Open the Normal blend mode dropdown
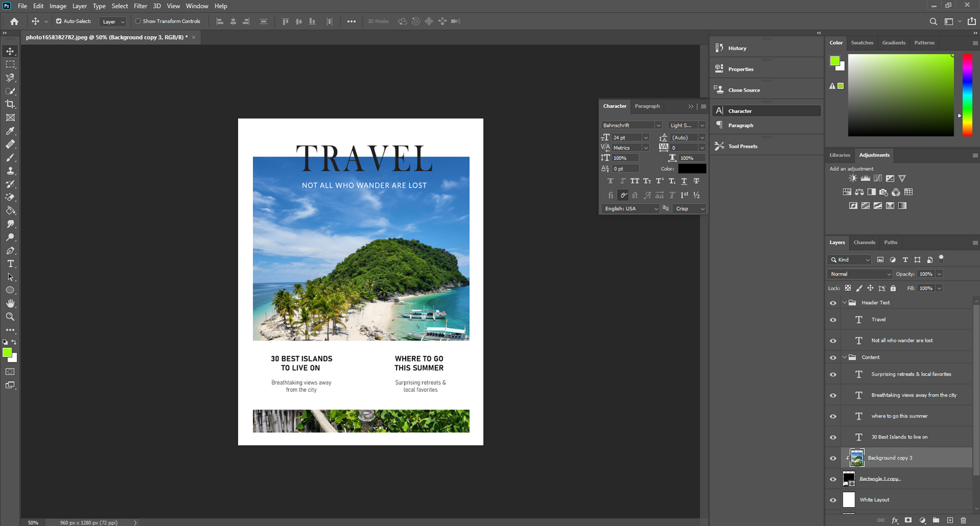The width and height of the screenshot is (980, 526). pos(860,274)
